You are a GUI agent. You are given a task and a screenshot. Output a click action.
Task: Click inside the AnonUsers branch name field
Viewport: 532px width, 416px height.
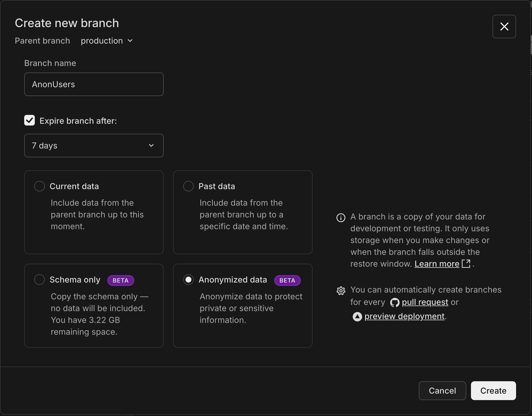(x=94, y=84)
